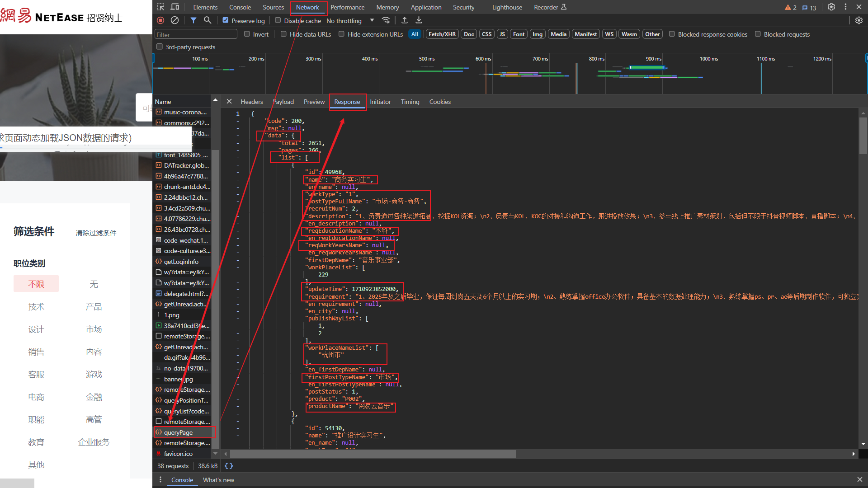
Task: Show the 13 issues badge
Action: [809, 8]
